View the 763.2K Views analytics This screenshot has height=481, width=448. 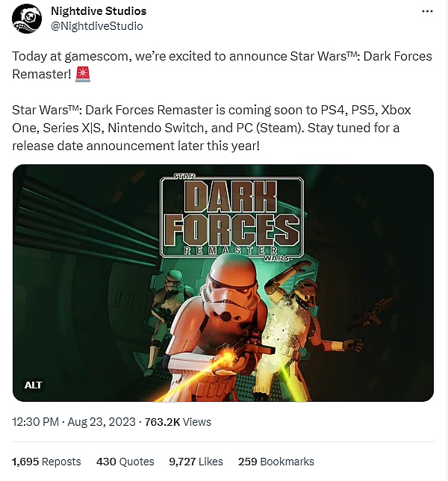tap(177, 422)
